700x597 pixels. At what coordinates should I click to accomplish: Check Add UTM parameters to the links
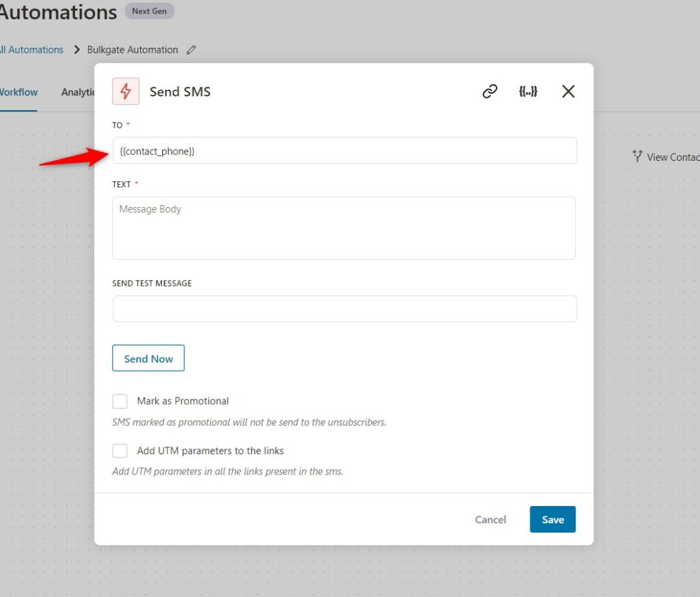tap(120, 451)
